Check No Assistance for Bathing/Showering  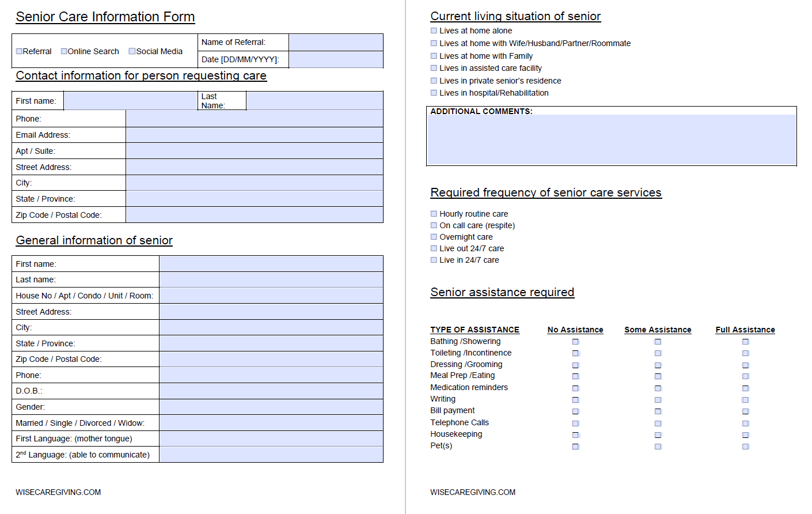(x=575, y=342)
